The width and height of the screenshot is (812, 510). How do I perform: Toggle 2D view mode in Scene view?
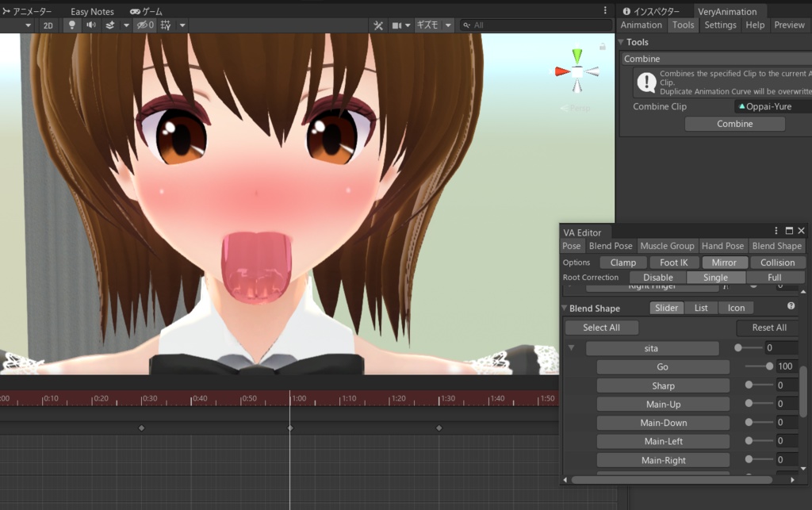48,25
